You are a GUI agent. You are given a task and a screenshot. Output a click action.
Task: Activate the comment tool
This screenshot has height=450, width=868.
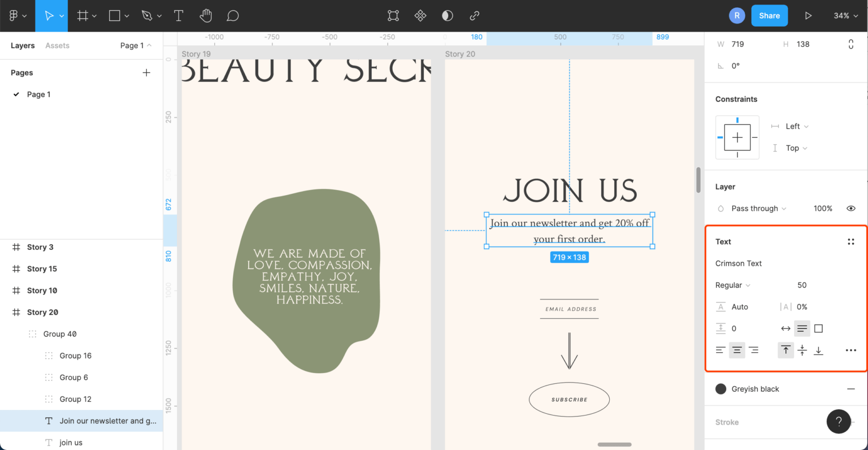(232, 16)
